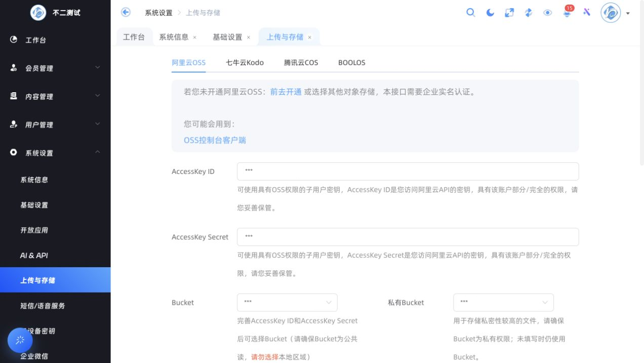Click the 不二测试 logo icon
Screen dimensions: 644x363
[38, 13]
